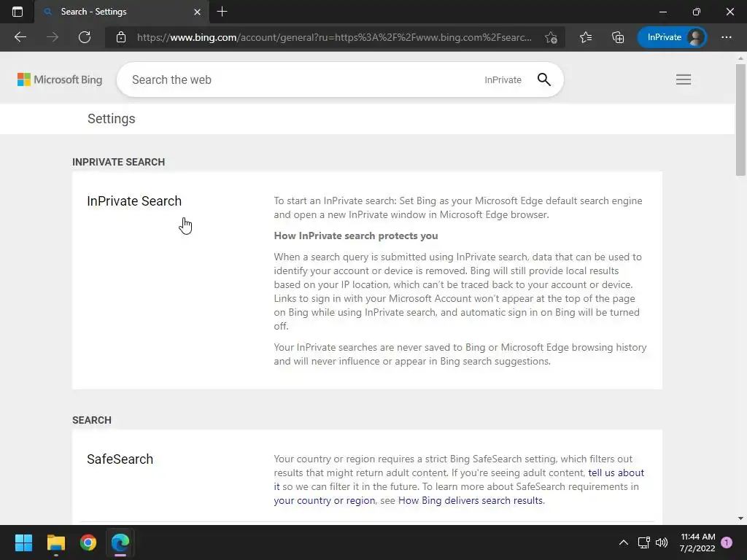
Task: Click the Microsoft Edge taskbar icon
Action: (x=120, y=542)
